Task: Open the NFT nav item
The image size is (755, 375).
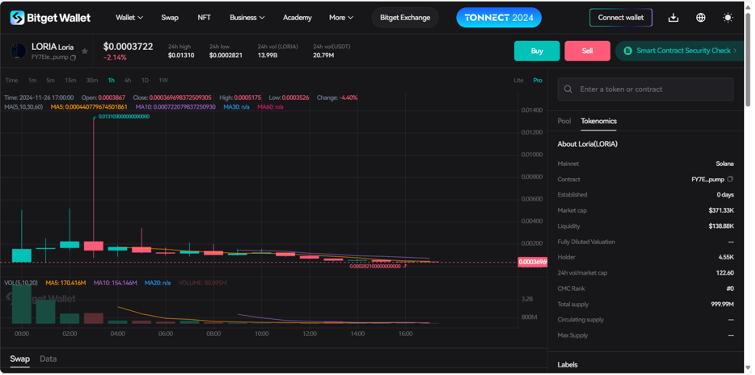Action: (x=204, y=18)
